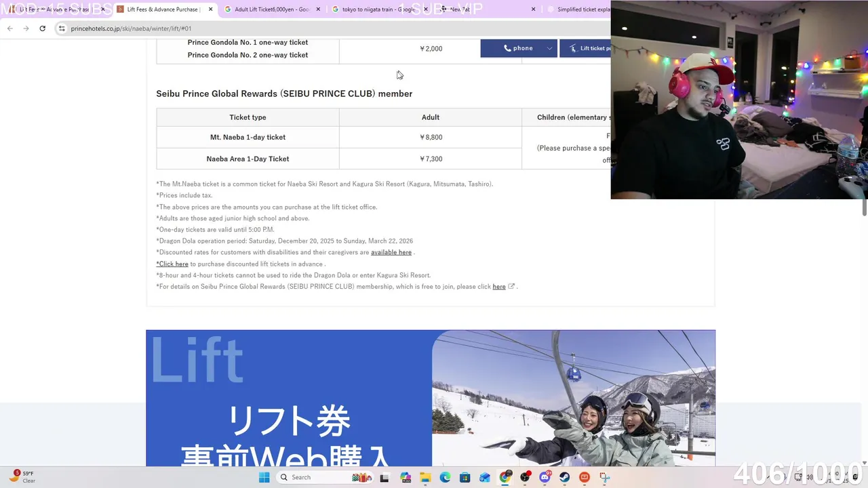
Task: Select the ￥7,300 adult price
Action: point(431,159)
